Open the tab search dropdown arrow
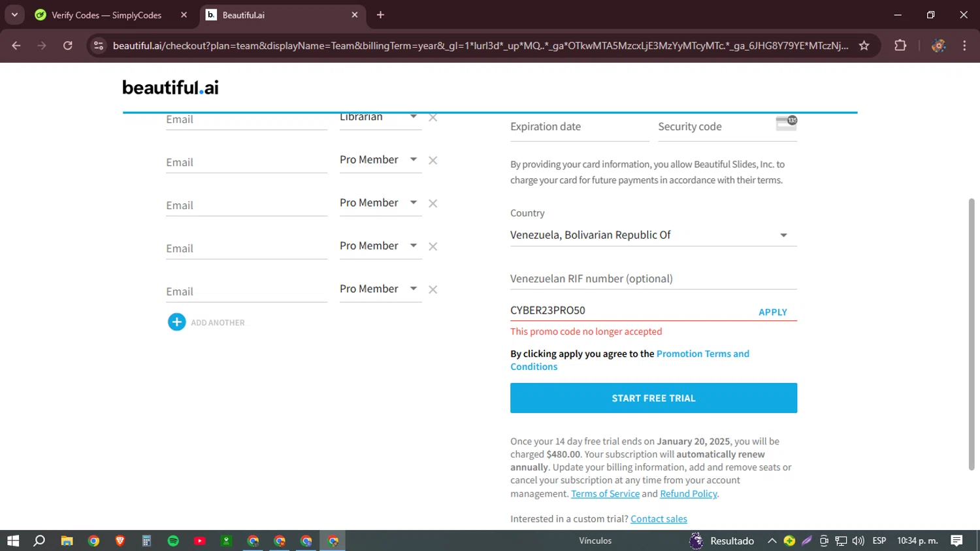This screenshot has width=980, height=551. (x=14, y=14)
